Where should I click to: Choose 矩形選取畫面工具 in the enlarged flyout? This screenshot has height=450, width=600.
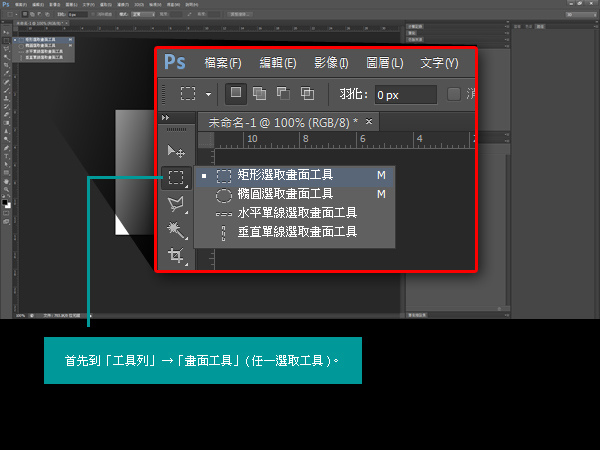[x=295, y=175]
